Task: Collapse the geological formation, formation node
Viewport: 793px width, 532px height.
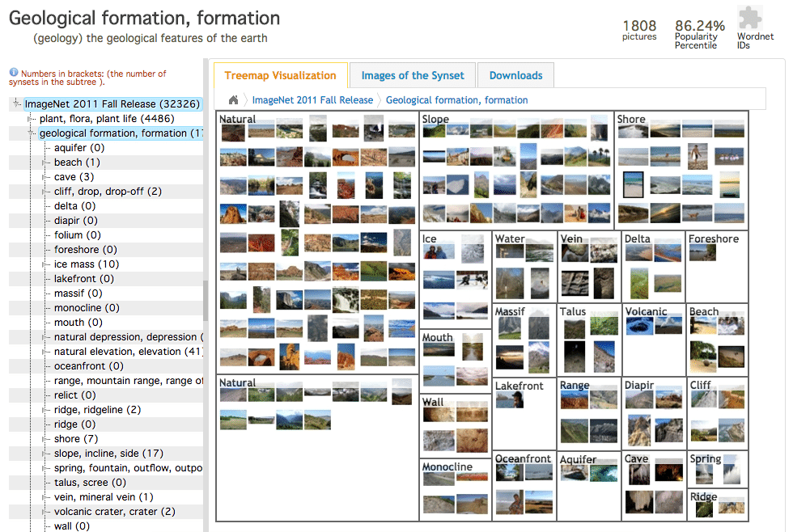Action: point(31,133)
